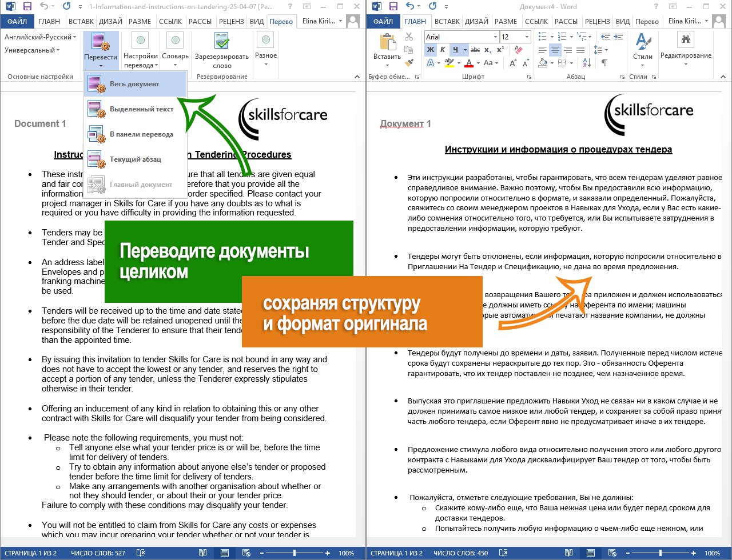Viewport: 732px width, 560px height.
Task: Apply red font color
Action: pyautogui.click(x=470, y=63)
